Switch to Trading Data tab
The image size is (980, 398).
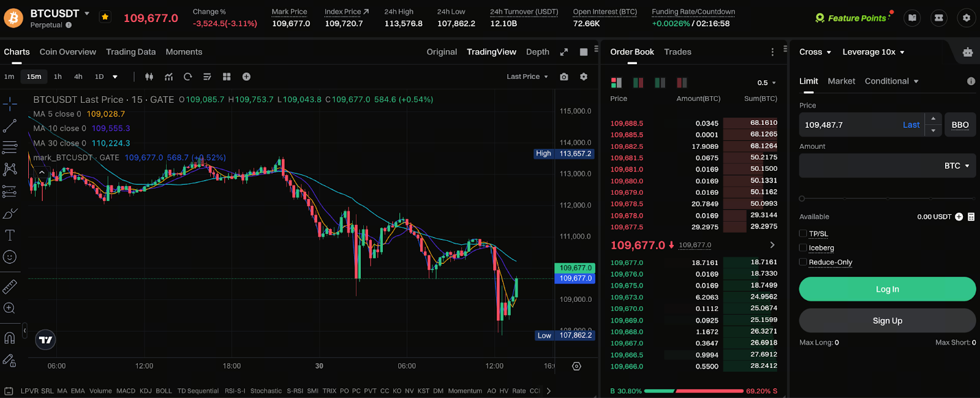(130, 52)
